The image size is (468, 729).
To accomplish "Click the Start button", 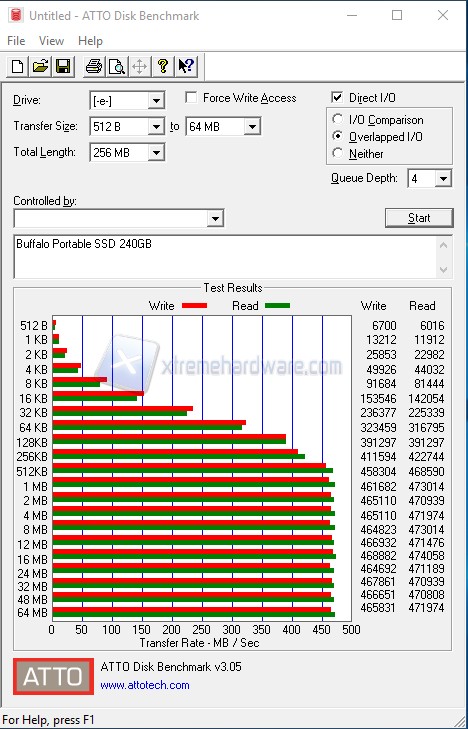I will (x=419, y=218).
